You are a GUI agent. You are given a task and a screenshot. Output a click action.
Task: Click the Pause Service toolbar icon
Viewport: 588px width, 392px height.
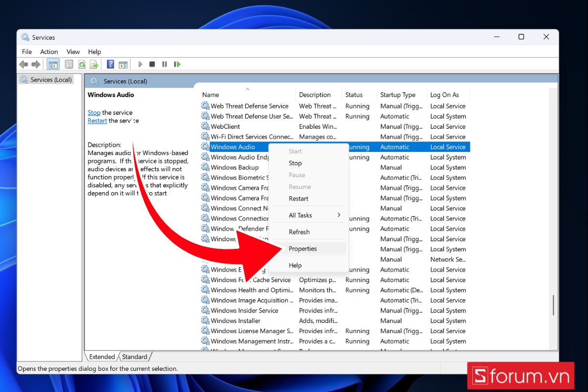click(165, 64)
